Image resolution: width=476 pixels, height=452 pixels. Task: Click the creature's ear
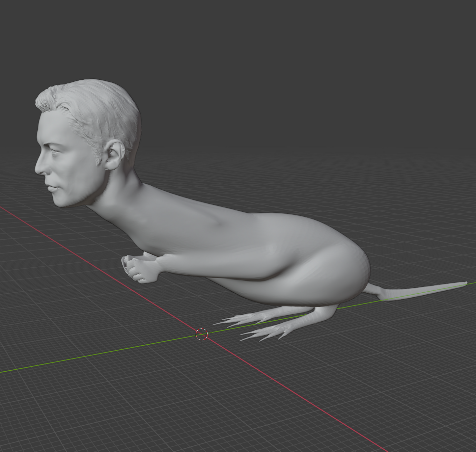coord(115,155)
